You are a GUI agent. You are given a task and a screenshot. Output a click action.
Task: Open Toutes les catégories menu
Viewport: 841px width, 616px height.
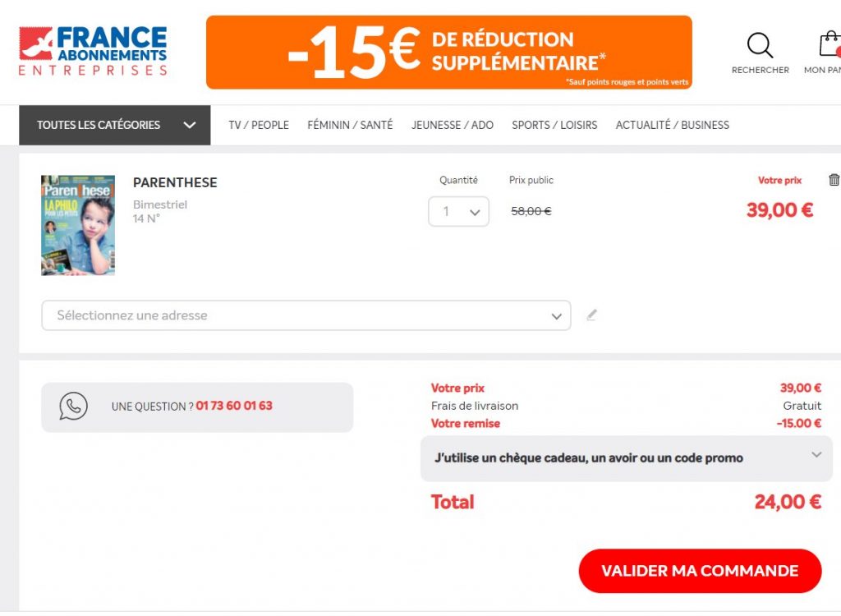[115, 125]
